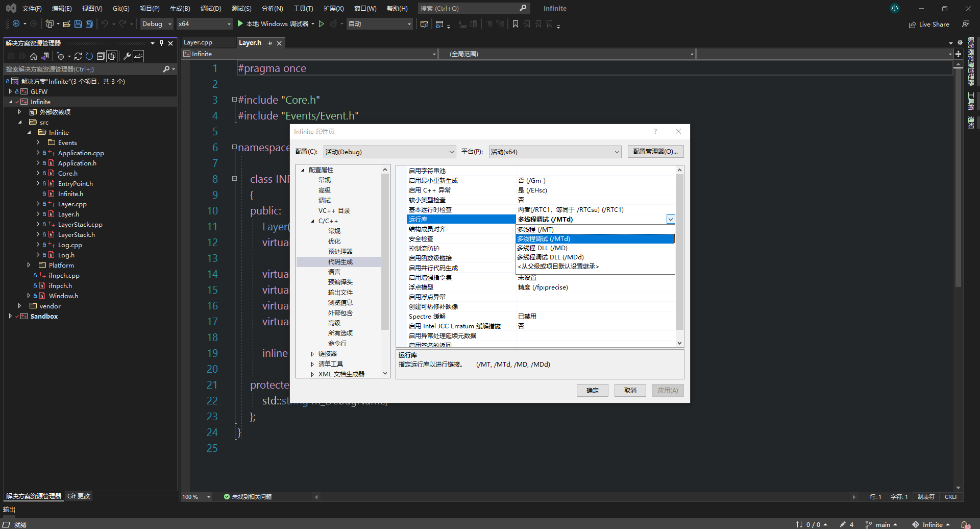Viewport: 980px width, 529px height.
Task: Click the save file toolbar icon
Action: [78, 23]
